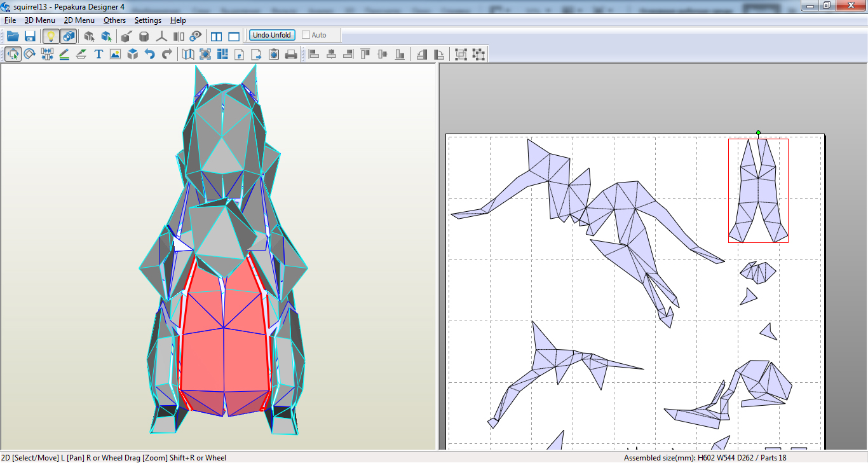Click the Save floppy disk icon
Screen dimensions: 868x463
(30, 36)
